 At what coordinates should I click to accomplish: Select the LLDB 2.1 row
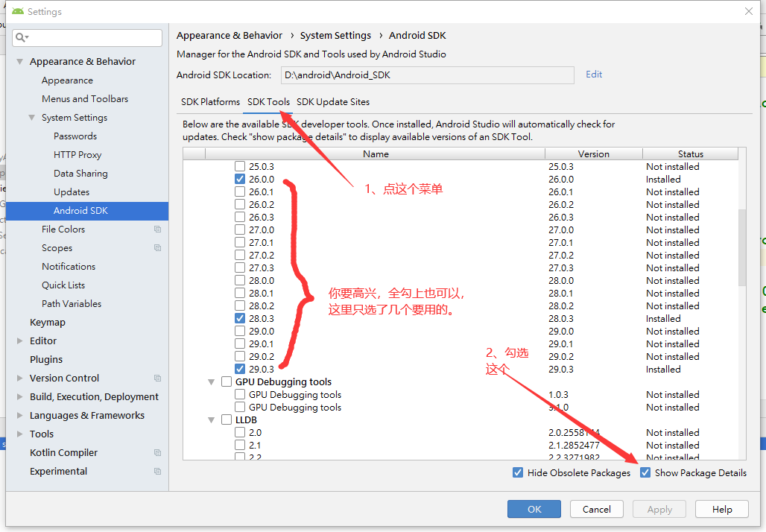point(460,445)
